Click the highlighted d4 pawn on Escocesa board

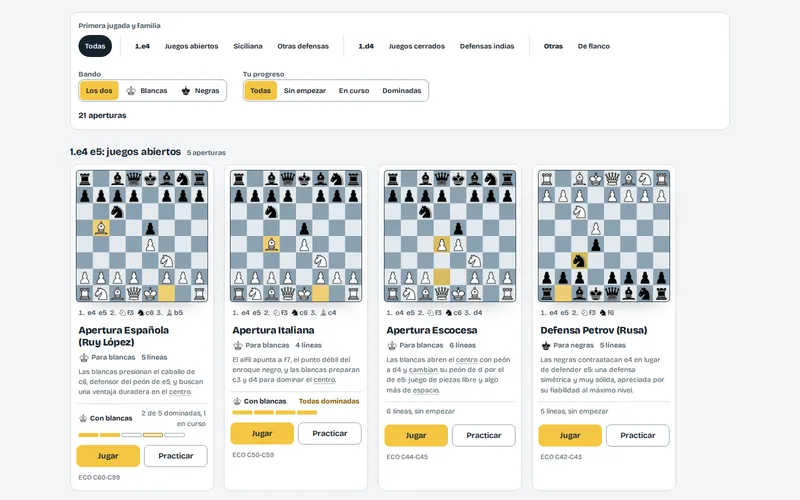442,244
